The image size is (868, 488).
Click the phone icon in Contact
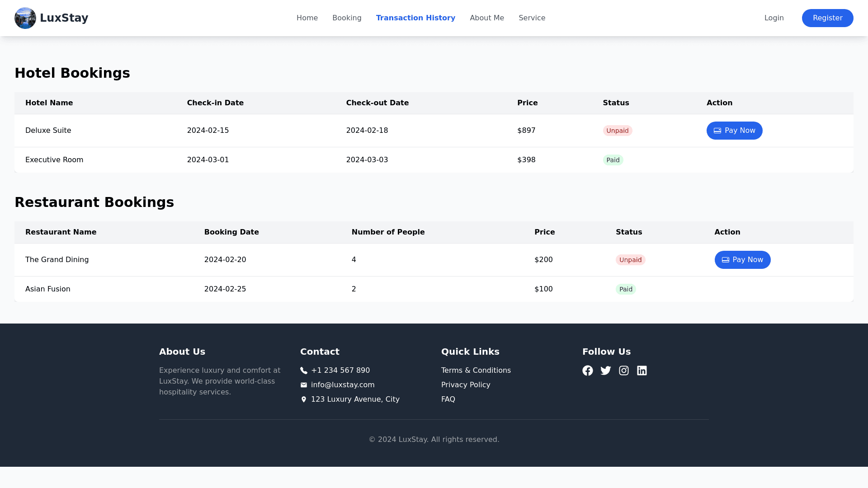tap(304, 371)
